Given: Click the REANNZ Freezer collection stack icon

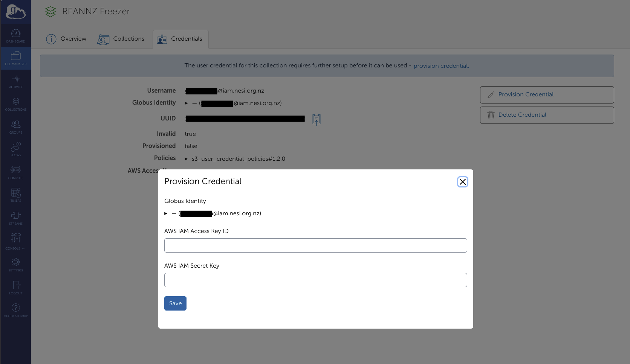Looking at the screenshot, I should tap(50, 12).
